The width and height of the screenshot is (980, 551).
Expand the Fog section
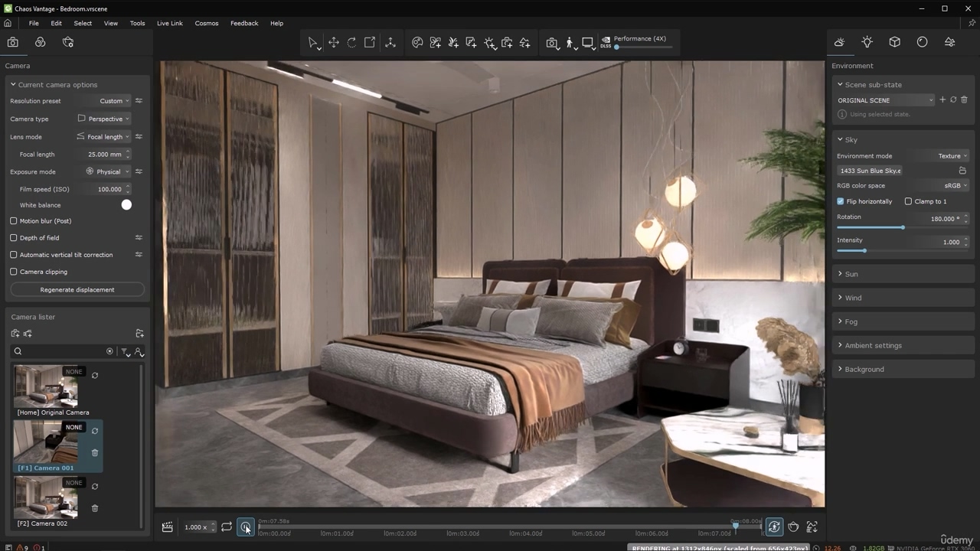point(851,321)
